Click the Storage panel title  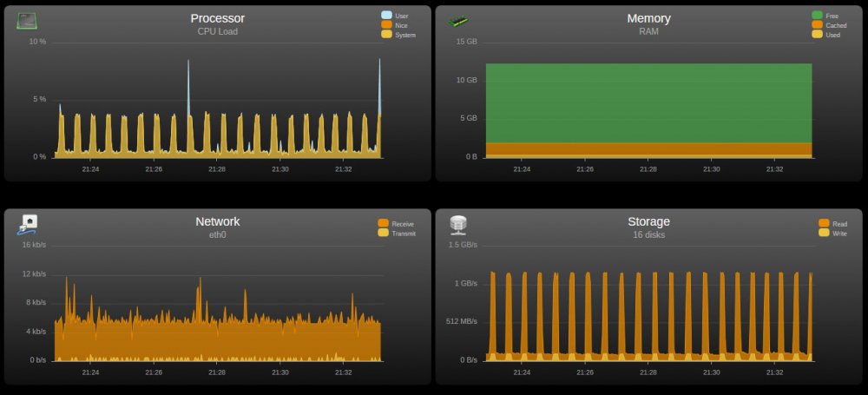(648, 221)
